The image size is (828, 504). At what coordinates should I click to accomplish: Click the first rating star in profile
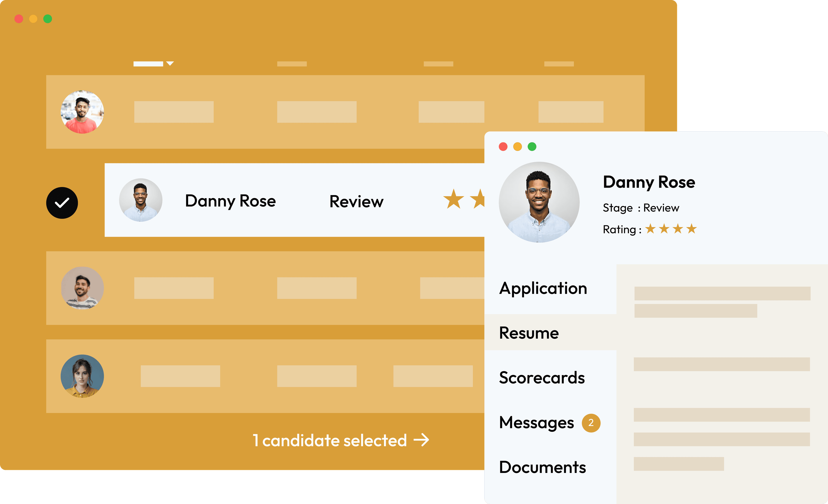coord(650,229)
